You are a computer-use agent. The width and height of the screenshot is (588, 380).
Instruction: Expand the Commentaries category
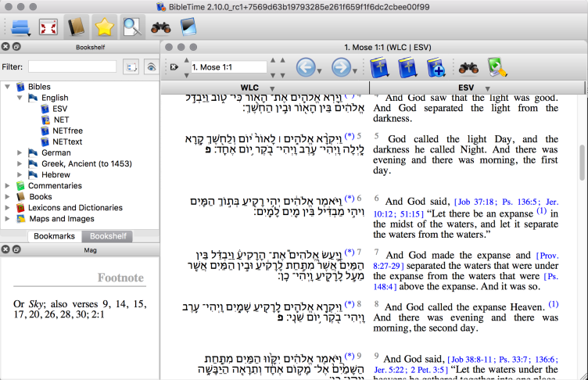point(8,185)
